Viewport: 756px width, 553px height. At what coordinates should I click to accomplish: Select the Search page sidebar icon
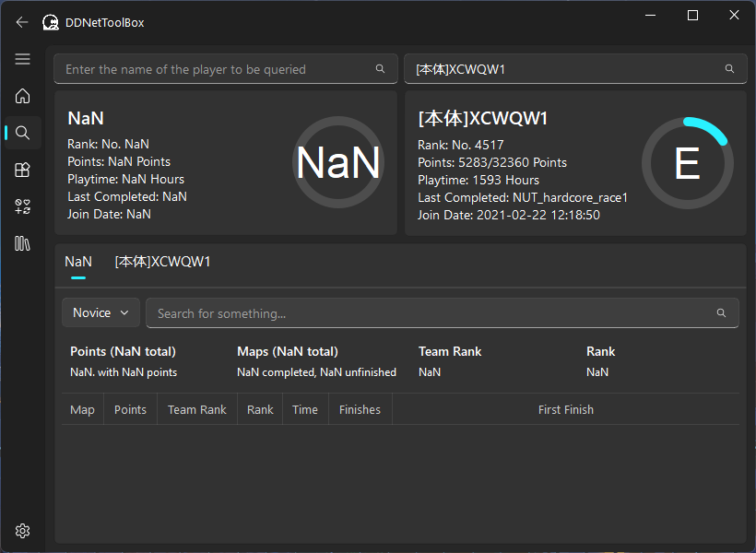[x=23, y=133]
